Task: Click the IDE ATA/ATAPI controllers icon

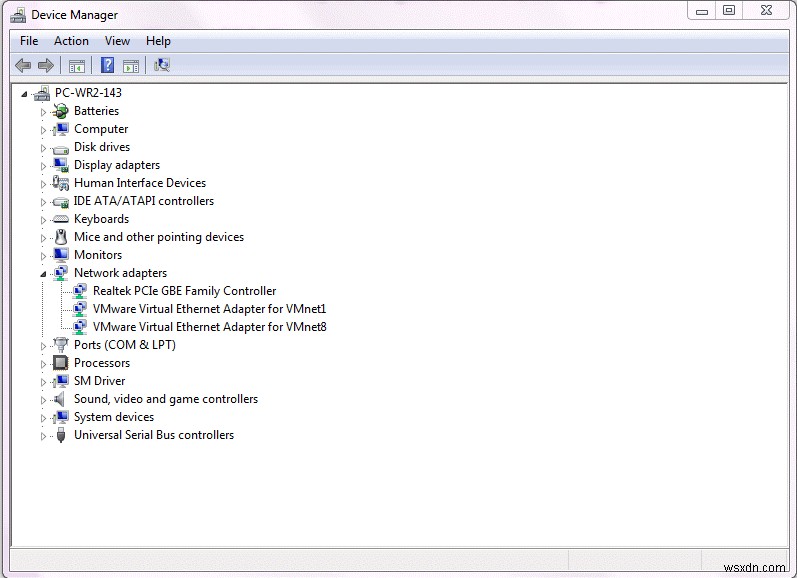Action: [60, 202]
